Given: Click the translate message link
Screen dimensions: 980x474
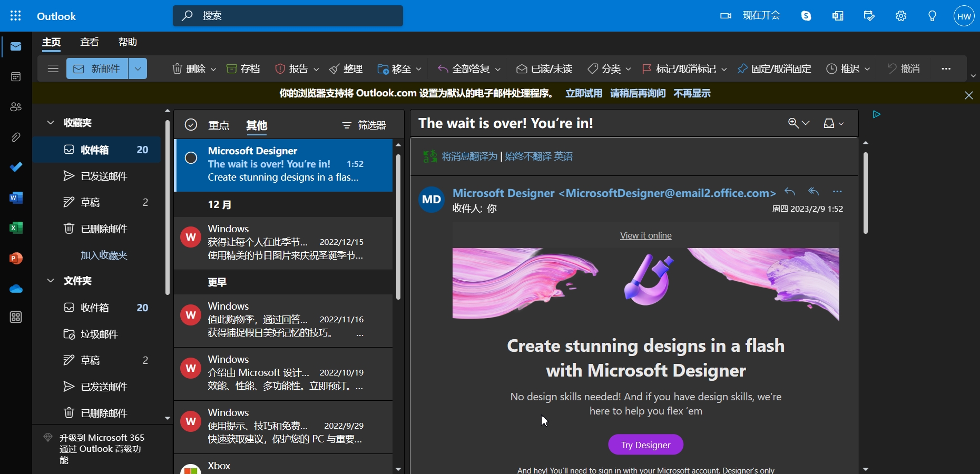Looking at the screenshot, I should coord(469,156).
